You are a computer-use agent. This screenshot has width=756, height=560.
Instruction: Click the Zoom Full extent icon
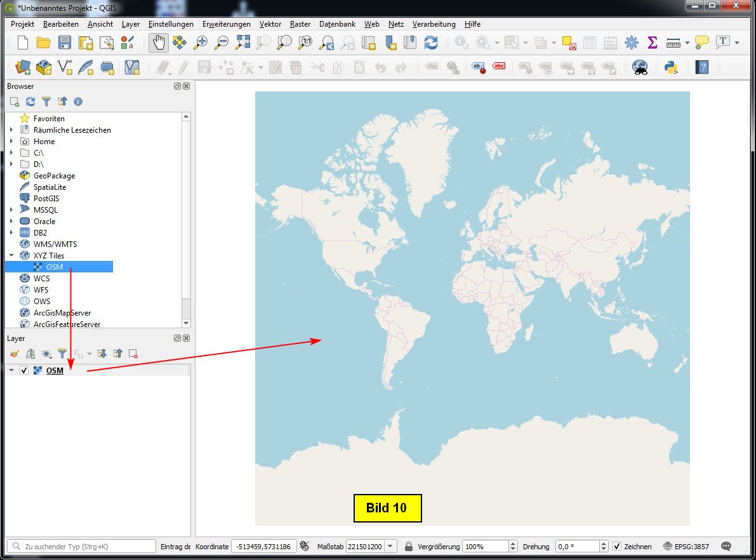click(242, 43)
